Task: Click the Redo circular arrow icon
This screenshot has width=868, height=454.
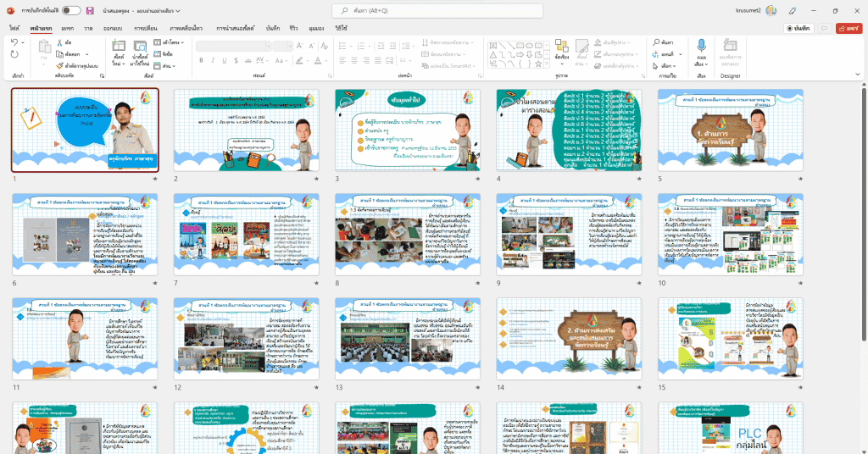Action: tap(14, 54)
